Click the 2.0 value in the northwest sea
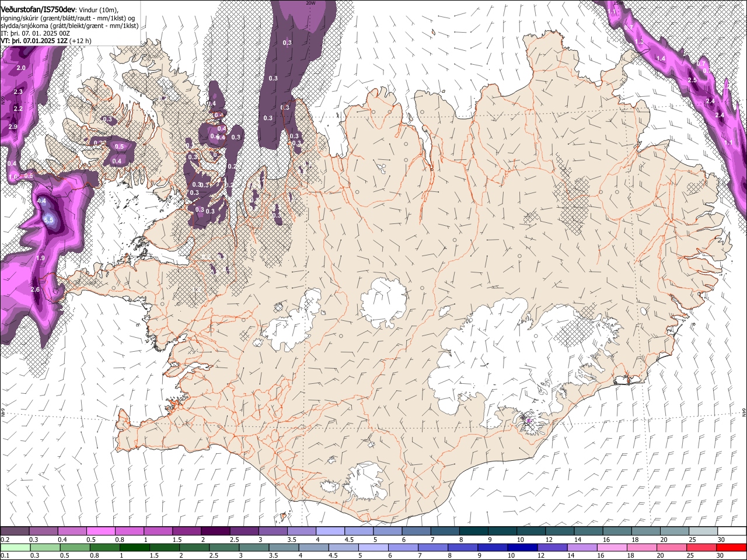The width and height of the screenshot is (747, 560). point(21,68)
